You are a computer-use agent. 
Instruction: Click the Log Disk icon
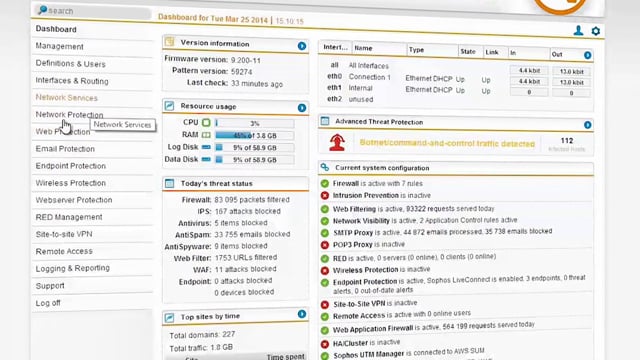pyautogui.click(x=206, y=147)
